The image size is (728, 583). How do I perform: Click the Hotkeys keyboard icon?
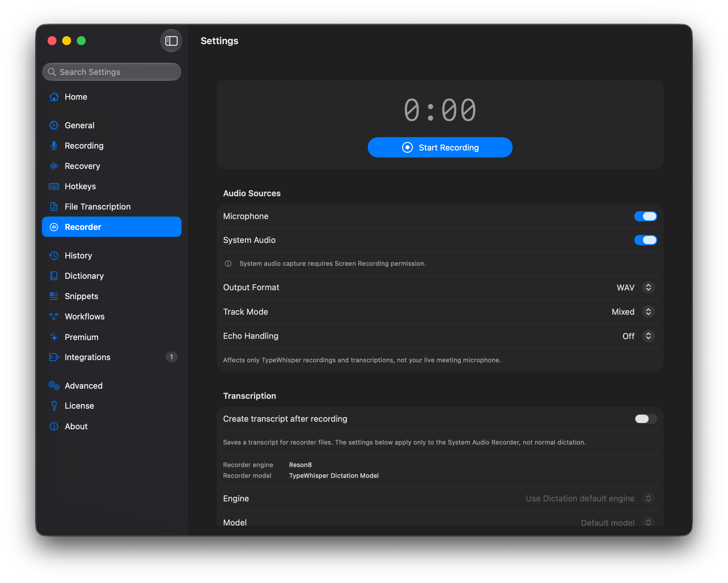(54, 186)
